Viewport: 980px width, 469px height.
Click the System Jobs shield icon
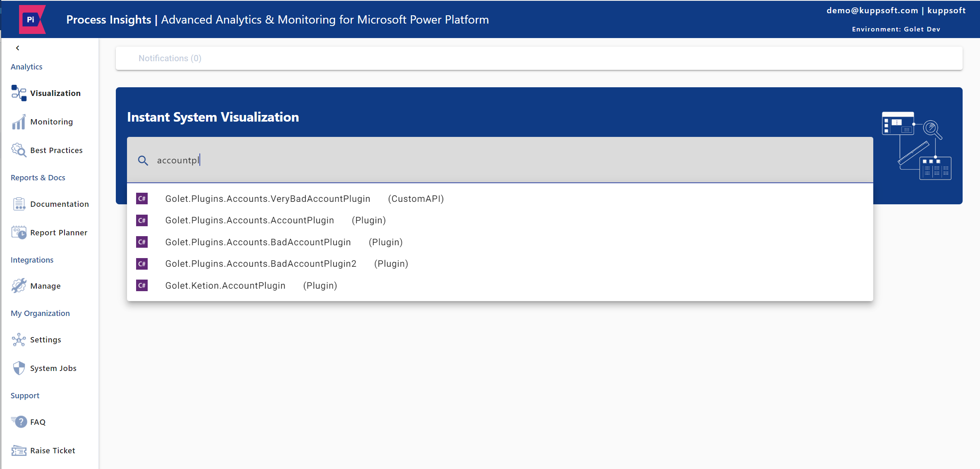point(19,368)
